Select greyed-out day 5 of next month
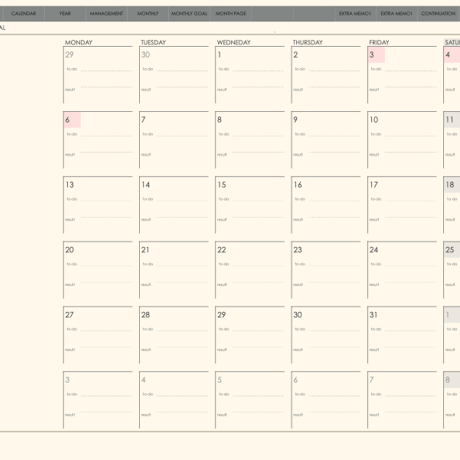The height and width of the screenshot is (460, 460). click(219, 380)
